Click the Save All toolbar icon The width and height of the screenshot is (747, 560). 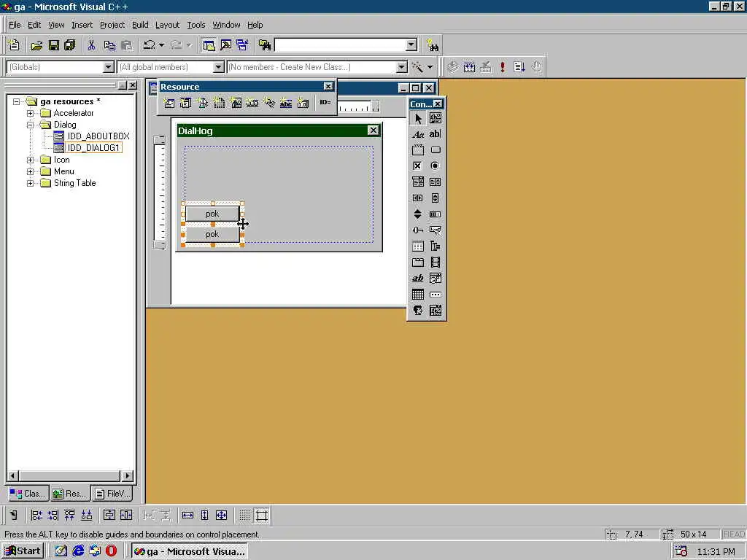click(x=70, y=45)
